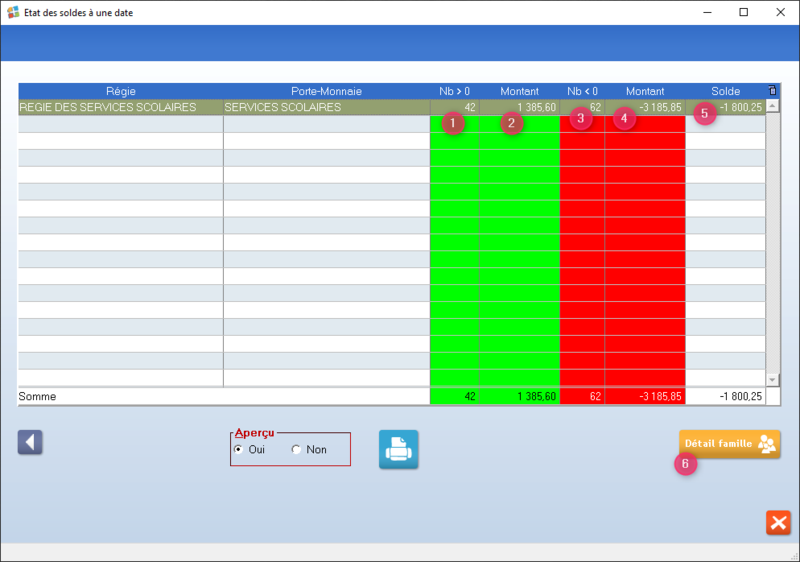Open the Détail famille view

coord(729,444)
